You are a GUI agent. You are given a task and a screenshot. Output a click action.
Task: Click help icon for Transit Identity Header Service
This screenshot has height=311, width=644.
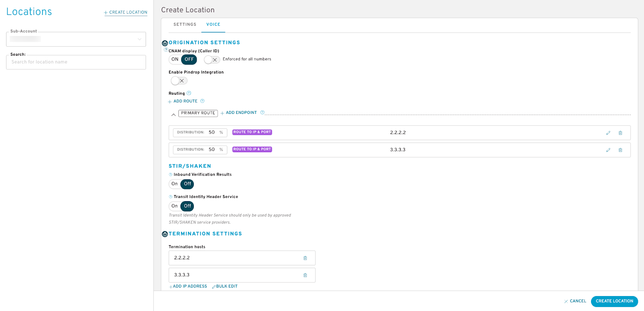coord(171,197)
